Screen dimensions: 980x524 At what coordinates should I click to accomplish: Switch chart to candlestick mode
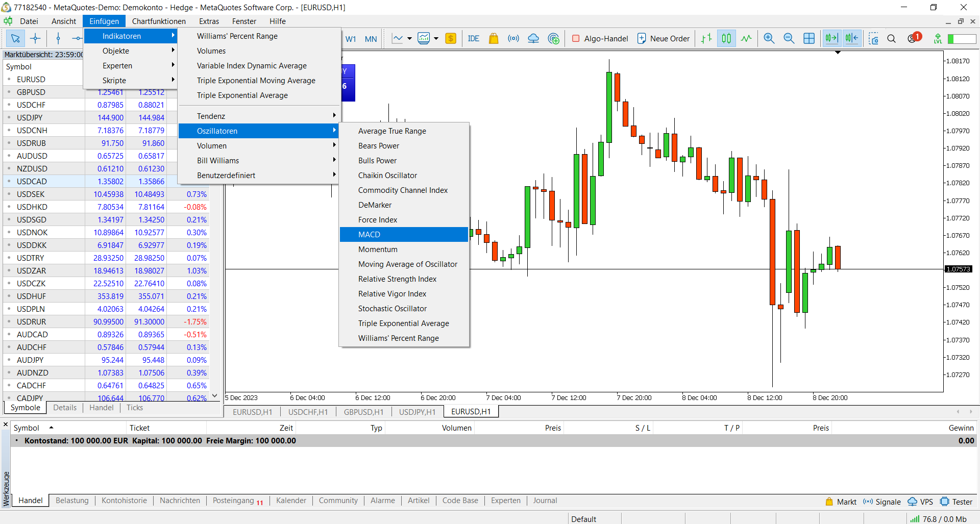pyautogui.click(x=726, y=38)
